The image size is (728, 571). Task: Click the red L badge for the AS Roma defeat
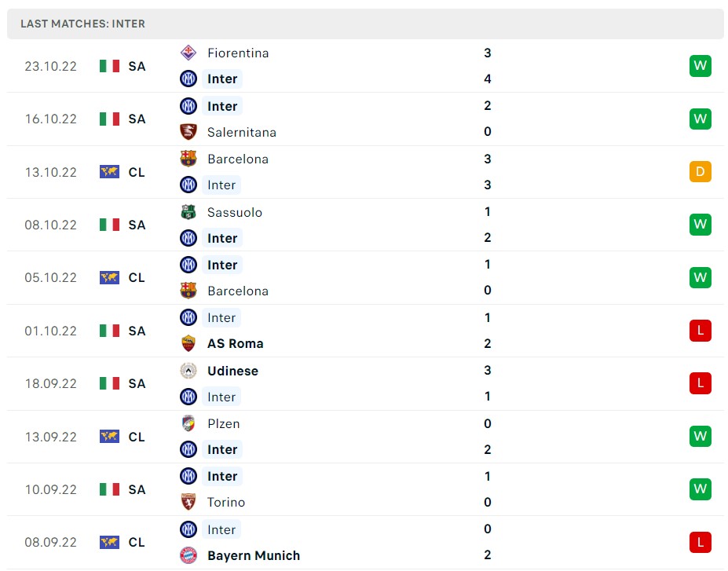pos(700,331)
